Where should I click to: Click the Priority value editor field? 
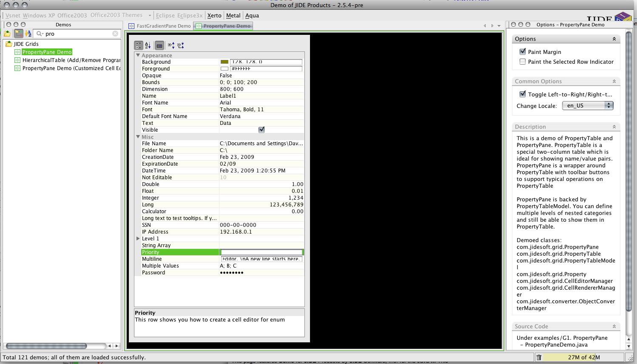point(262,252)
